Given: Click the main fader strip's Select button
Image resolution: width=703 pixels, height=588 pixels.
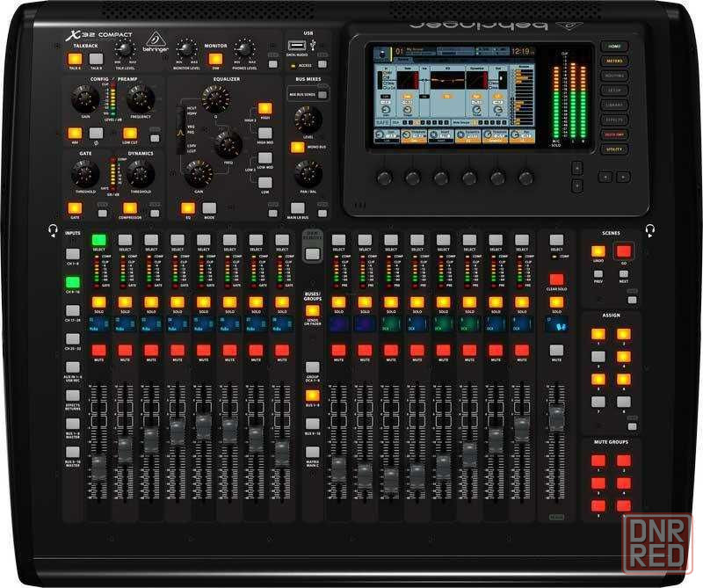Looking at the screenshot, I should [556, 239].
